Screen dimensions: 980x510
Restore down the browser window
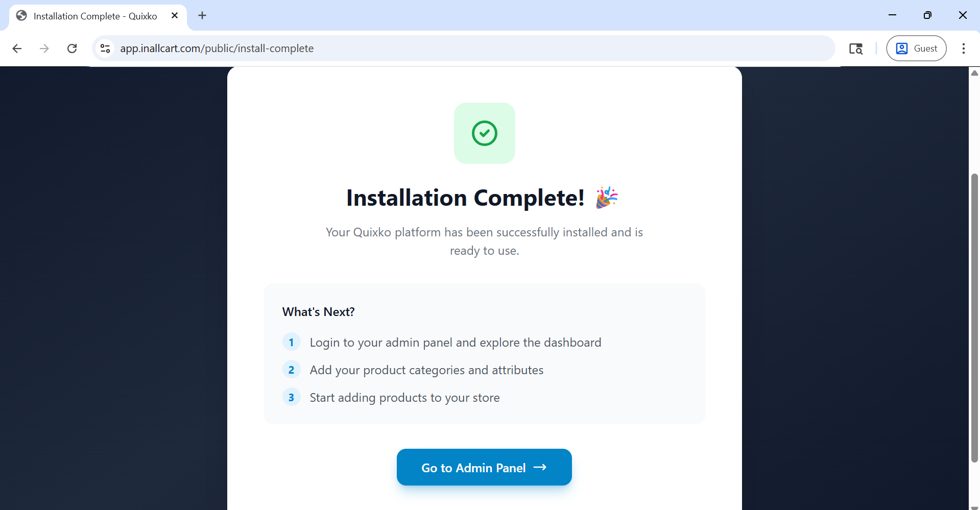(927, 15)
